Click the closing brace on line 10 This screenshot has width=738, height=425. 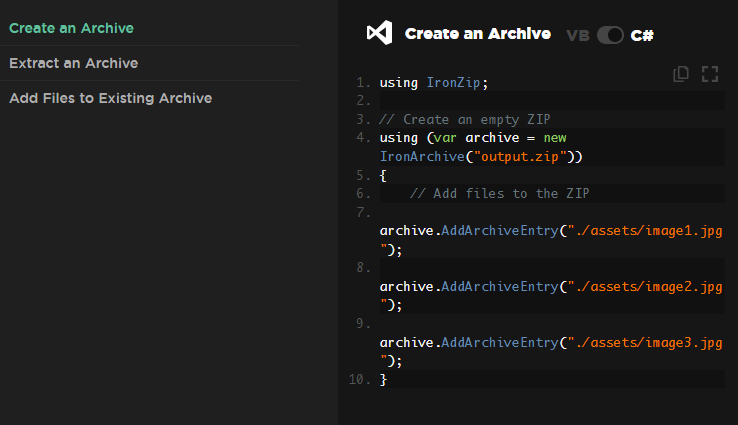[x=383, y=380]
